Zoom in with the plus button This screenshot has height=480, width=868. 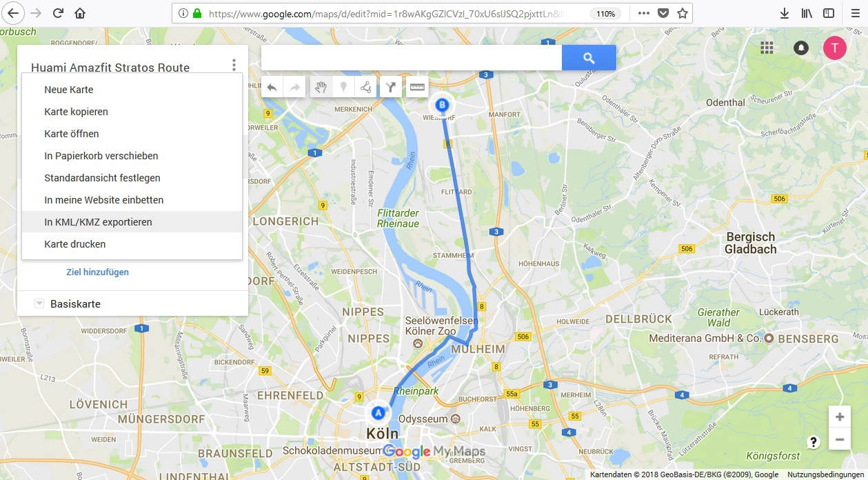pyautogui.click(x=839, y=417)
